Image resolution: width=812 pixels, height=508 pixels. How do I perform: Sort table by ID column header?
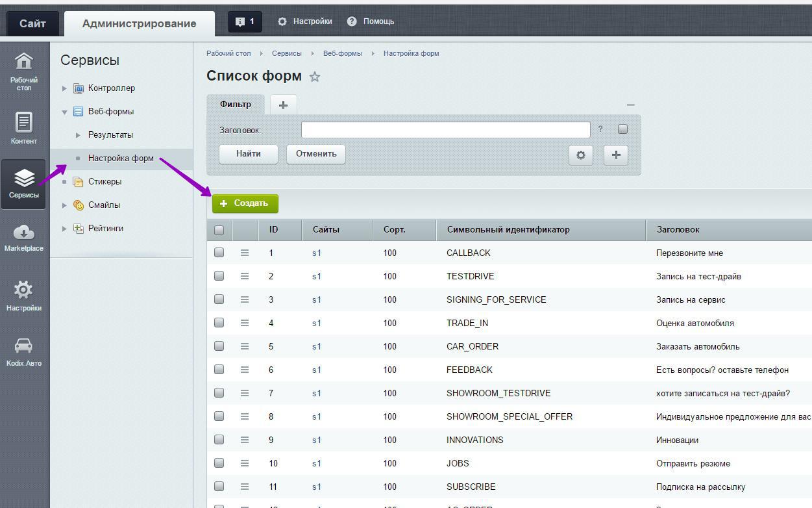280,229
